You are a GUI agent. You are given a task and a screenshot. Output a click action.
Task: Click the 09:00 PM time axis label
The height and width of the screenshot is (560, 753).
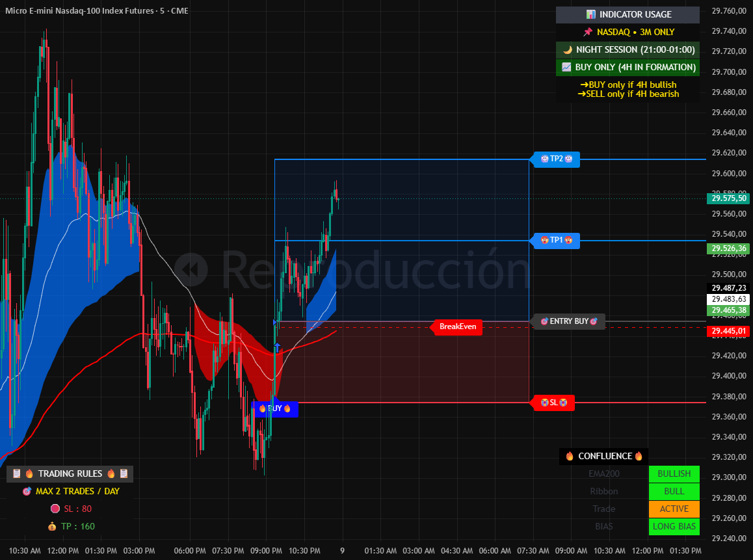[266, 550]
